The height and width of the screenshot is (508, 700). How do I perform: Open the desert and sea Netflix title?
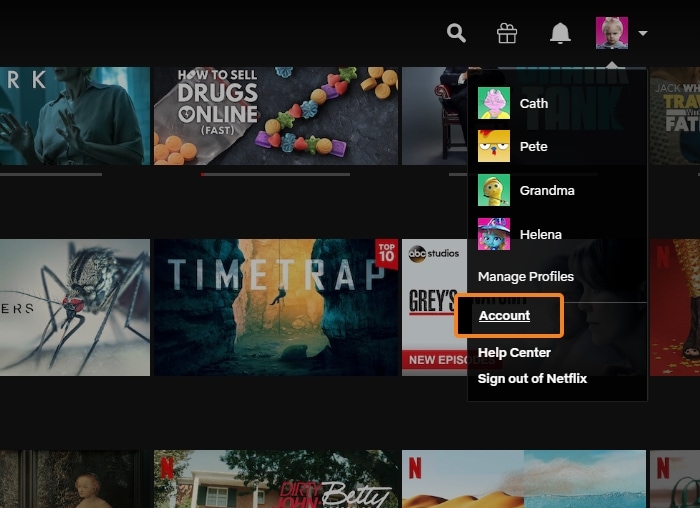[x=524, y=479]
